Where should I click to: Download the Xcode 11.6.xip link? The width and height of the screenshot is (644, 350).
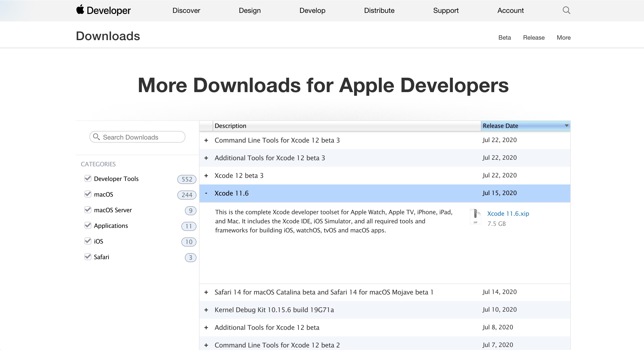click(x=508, y=213)
